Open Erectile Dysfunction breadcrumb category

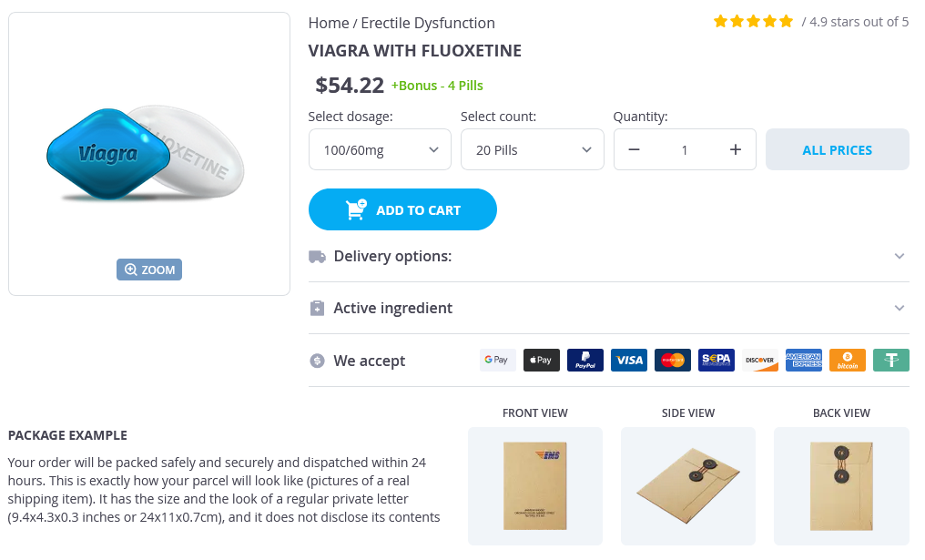[x=428, y=24]
